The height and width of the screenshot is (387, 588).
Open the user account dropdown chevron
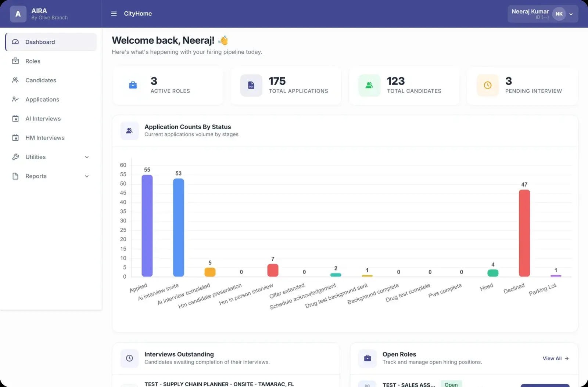(571, 14)
